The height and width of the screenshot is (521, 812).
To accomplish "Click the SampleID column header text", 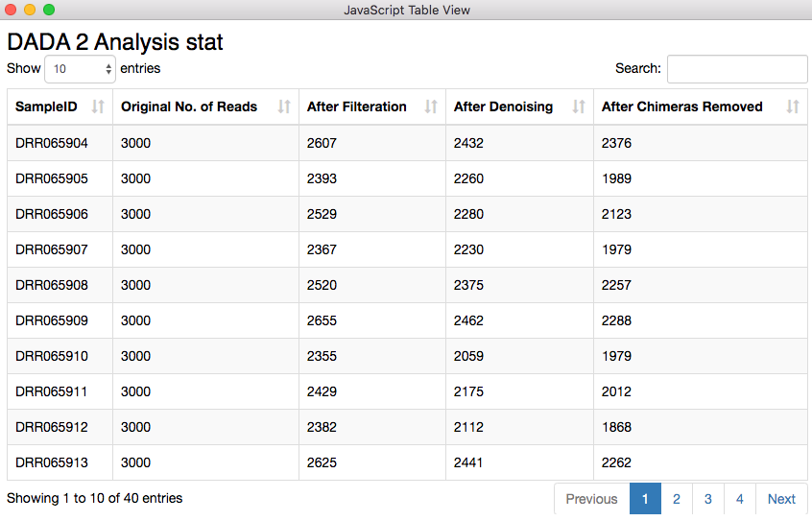I will coord(46,107).
